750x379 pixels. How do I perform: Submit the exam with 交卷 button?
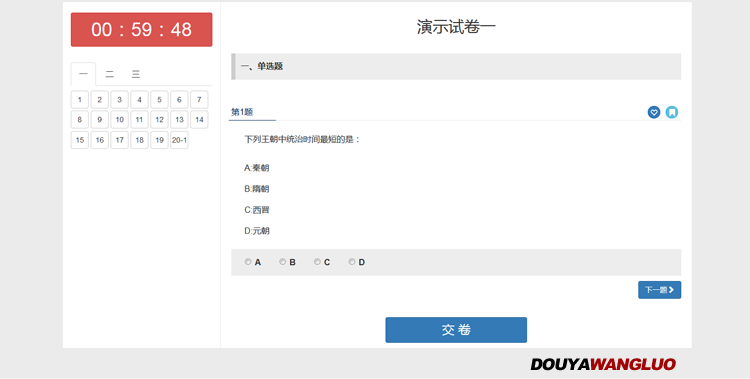pos(456,330)
